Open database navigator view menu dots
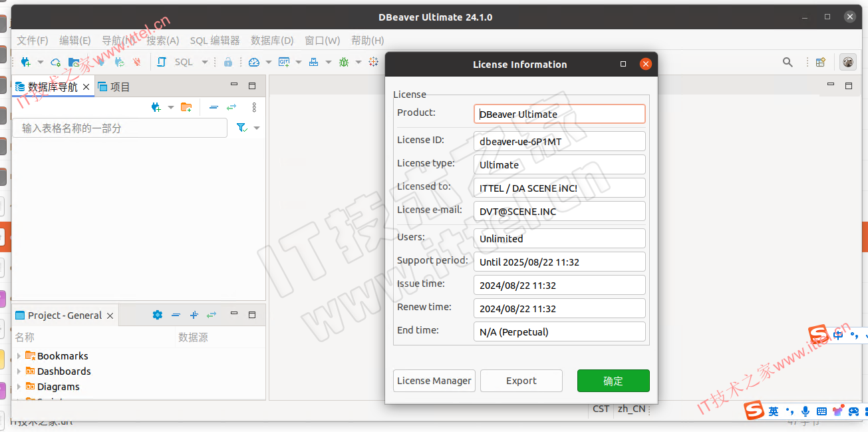 [x=253, y=107]
